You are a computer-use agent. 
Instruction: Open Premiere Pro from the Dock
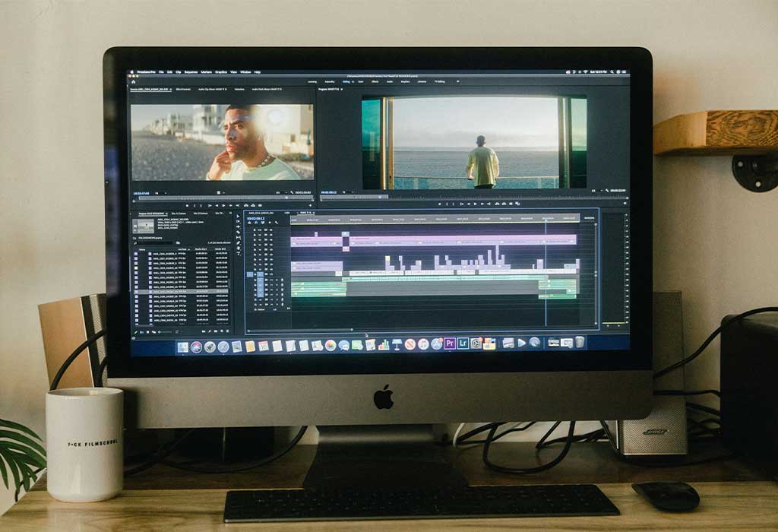pos(450,344)
